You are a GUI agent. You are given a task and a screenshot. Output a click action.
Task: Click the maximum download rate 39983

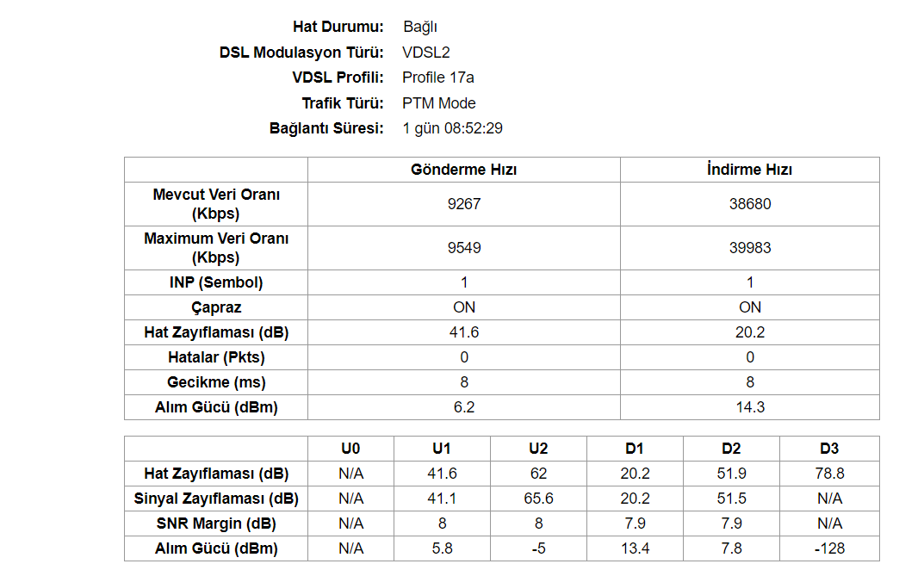pyautogui.click(x=749, y=248)
